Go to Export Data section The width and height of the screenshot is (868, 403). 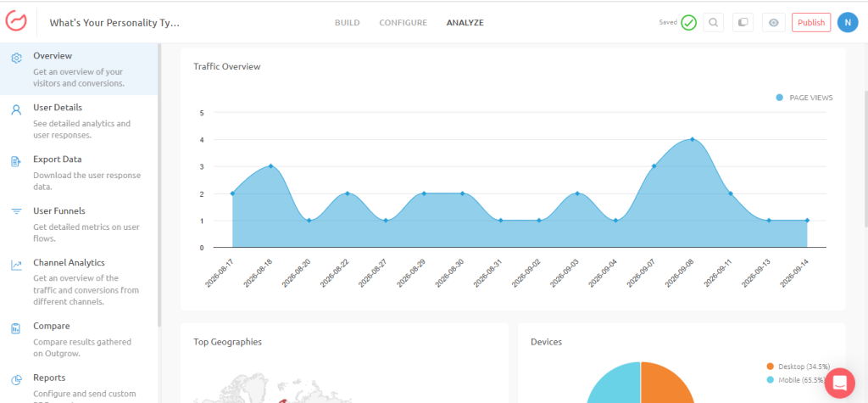[x=79, y=172]
